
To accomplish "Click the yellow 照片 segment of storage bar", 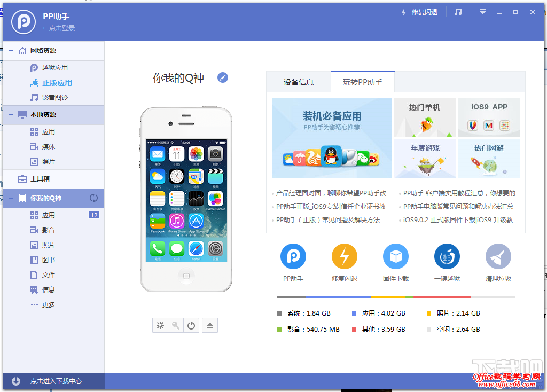I will pos(388,297).
